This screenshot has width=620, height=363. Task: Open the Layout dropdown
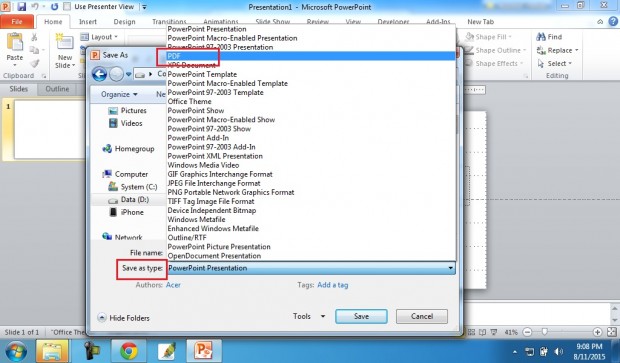(99, 37)
